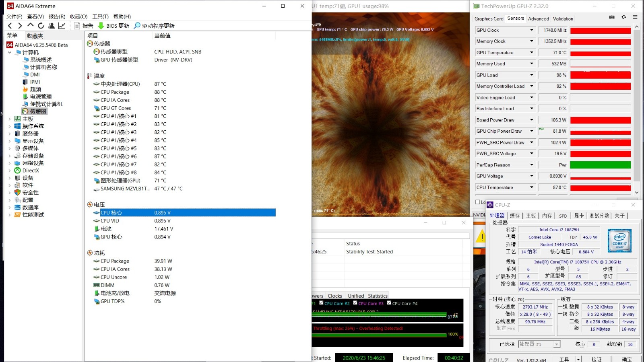Viewport: 644px width, 362px height.
Task: Go forward with AIDA64 right arrow
Action: pos(20,26)
